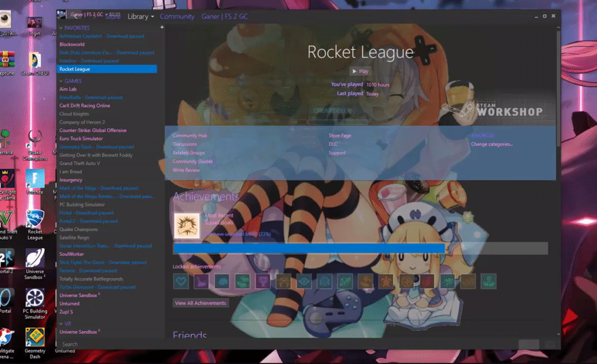Open PC Building Simulator desktop shortcut
This screenshot has height=364, width=597.
click(35, 304)
